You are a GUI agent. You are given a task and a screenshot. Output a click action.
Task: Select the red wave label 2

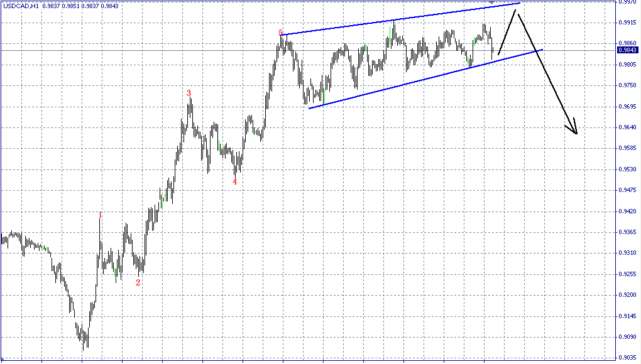(x=139, y=282)
